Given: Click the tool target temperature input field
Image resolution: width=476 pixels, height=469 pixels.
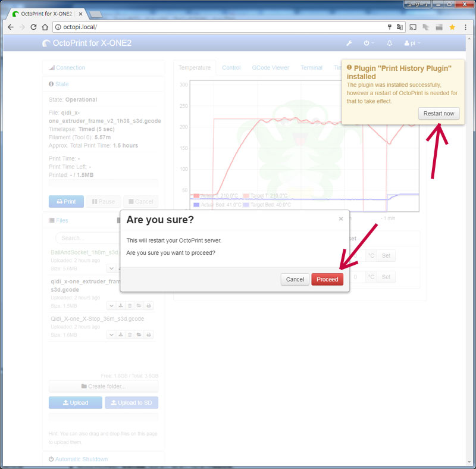Looking at the screenshot, I should pyautogui.click(x=358, y=255).
